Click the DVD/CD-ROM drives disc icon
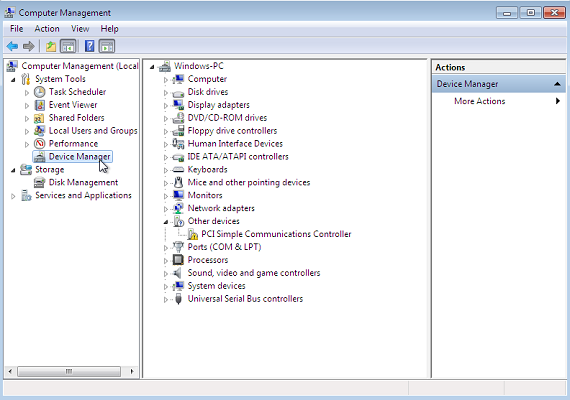This screenshot has width=570, height=400. pos(178,118)
